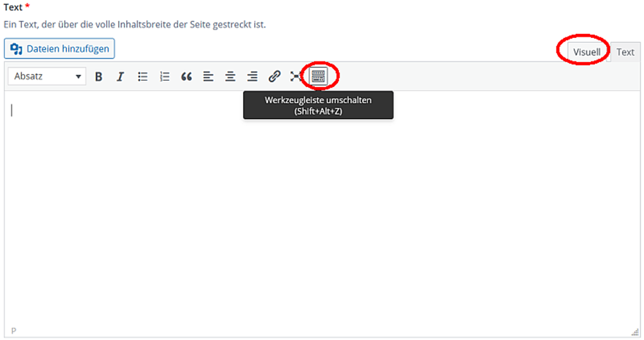The width and height of the screenshot is (644, 340).
Task: Toggle italic formatting
Action: 120,77
